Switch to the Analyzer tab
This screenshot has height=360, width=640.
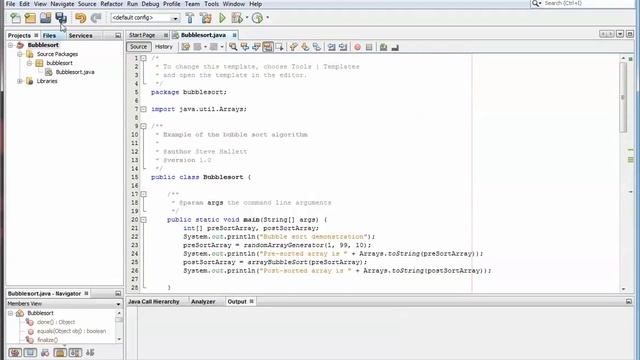[x=203, y=302]
